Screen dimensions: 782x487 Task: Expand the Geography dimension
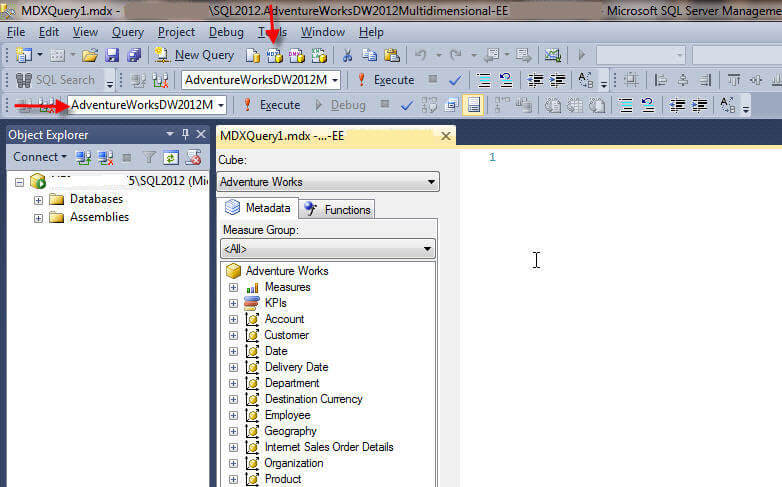coord(233,431)
